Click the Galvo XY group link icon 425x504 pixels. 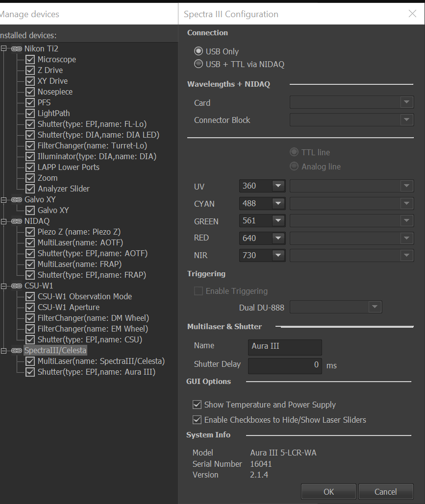click(x=16, y=199)
